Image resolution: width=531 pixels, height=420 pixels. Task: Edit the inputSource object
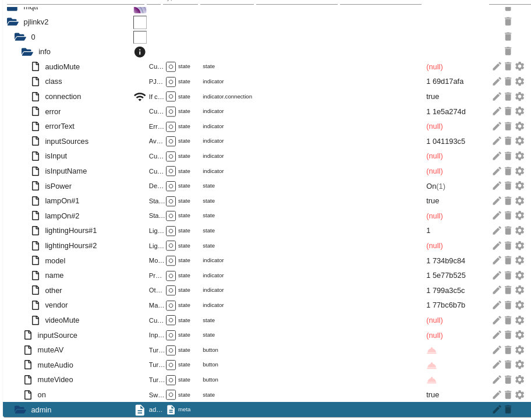[x=497, y=334]
